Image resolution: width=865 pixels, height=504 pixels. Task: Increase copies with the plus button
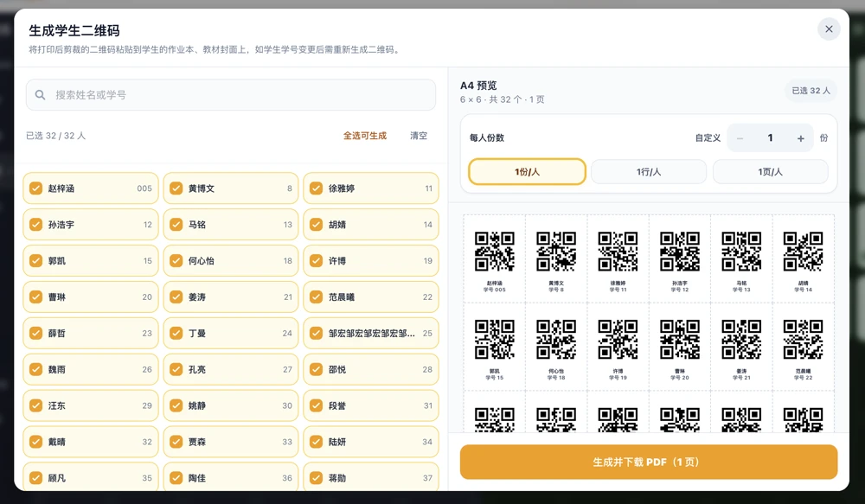[x=800, y=138]
